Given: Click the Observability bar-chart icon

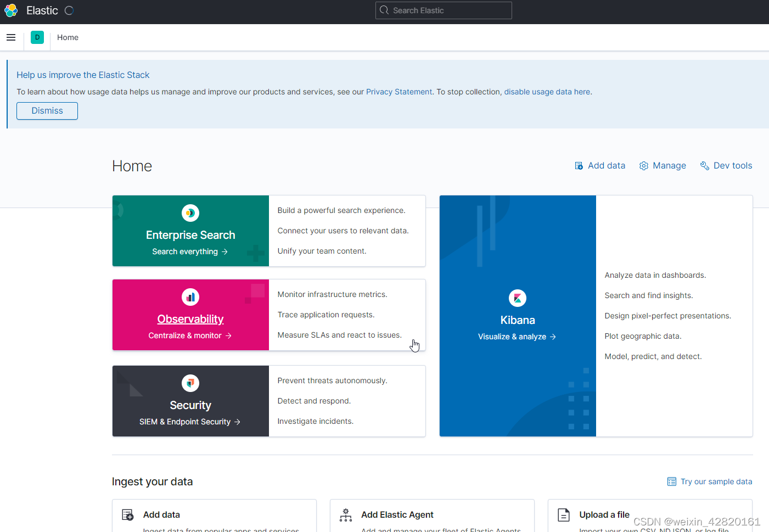Looking at the screenshot, I should (190, 297).
